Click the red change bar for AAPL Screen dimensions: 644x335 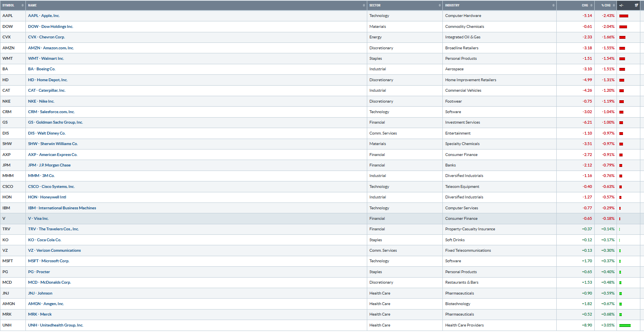pos(624,16)
